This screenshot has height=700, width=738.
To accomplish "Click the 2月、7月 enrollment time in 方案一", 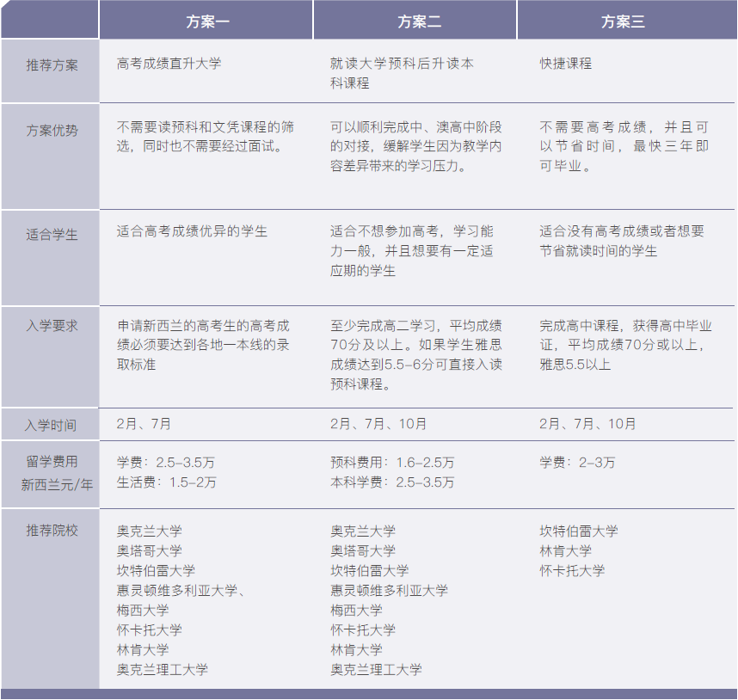I will click(144, 424).
